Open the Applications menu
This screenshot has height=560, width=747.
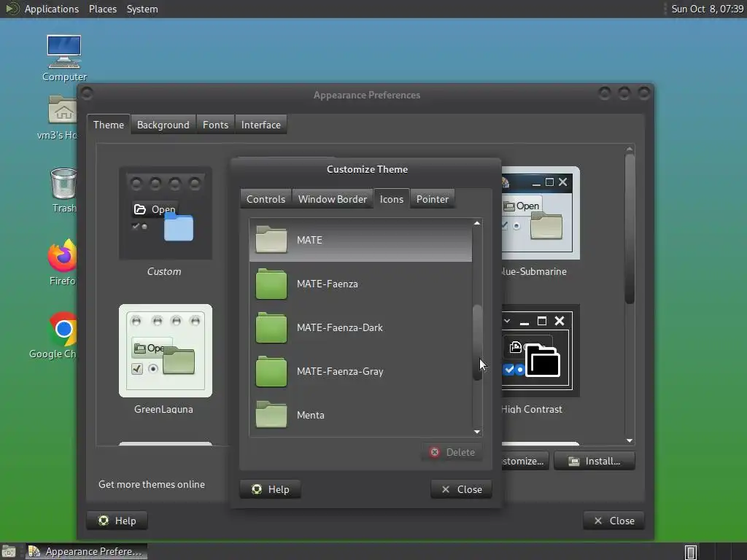tap(52, 9)
